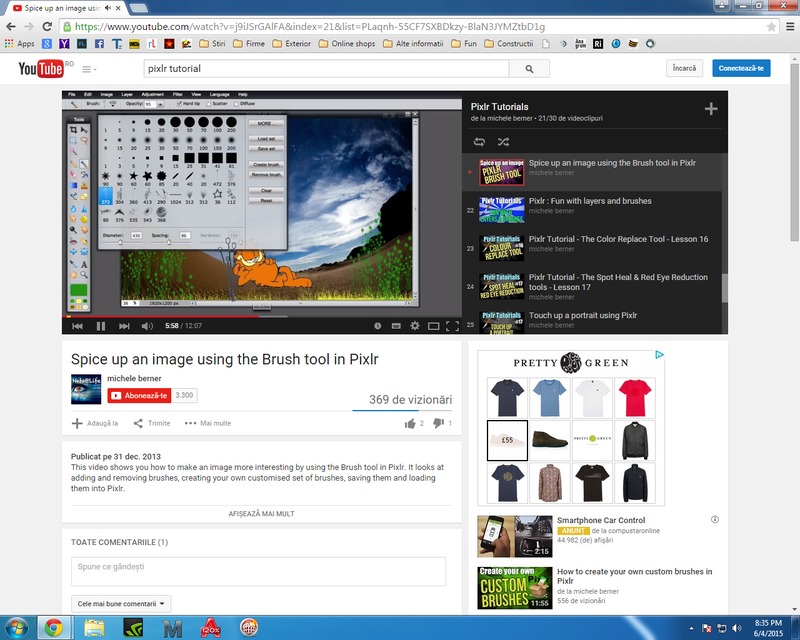800x640 pixels.
Task: Open the Trimite share option
Action: (152, 423)
